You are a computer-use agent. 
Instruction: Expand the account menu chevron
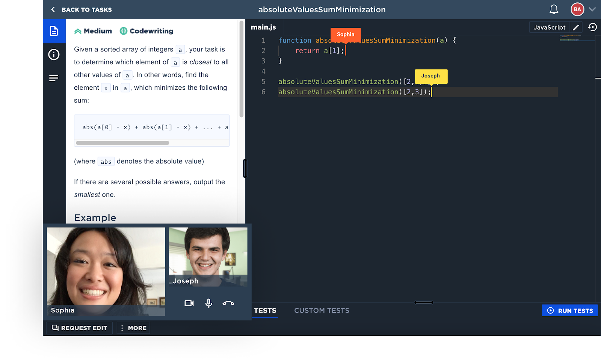point(592,9)
